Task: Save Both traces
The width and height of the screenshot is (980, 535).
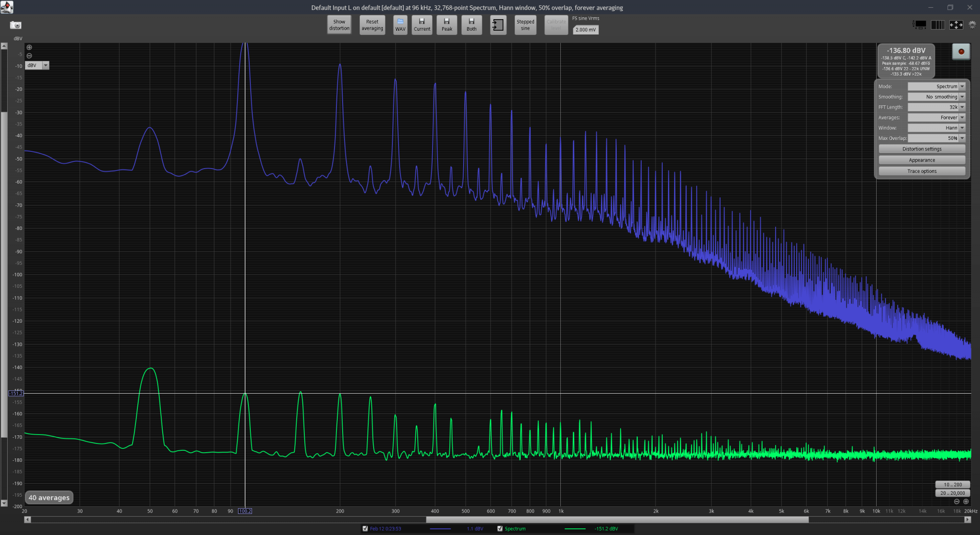Action: pos(472,25)
